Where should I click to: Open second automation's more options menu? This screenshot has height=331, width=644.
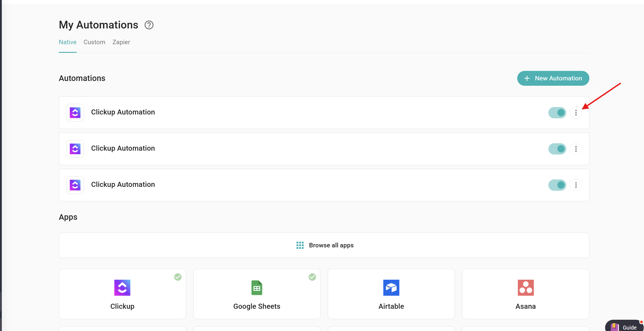[x=576, y=149]
